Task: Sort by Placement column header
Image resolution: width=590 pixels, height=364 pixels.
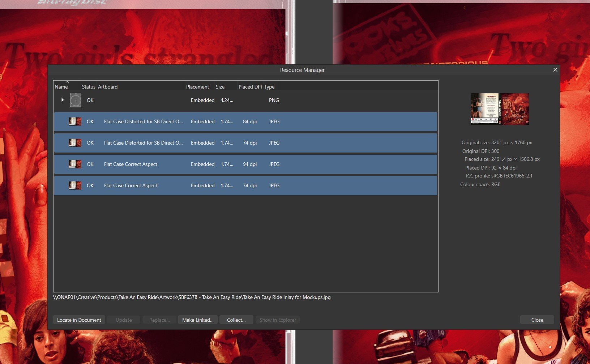Action: [197, 87]
